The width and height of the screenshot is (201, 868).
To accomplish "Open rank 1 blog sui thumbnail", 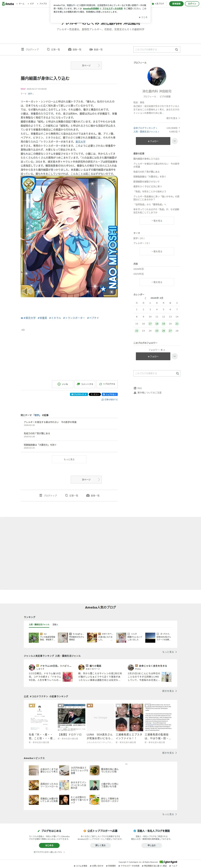I will click(34, 638).
